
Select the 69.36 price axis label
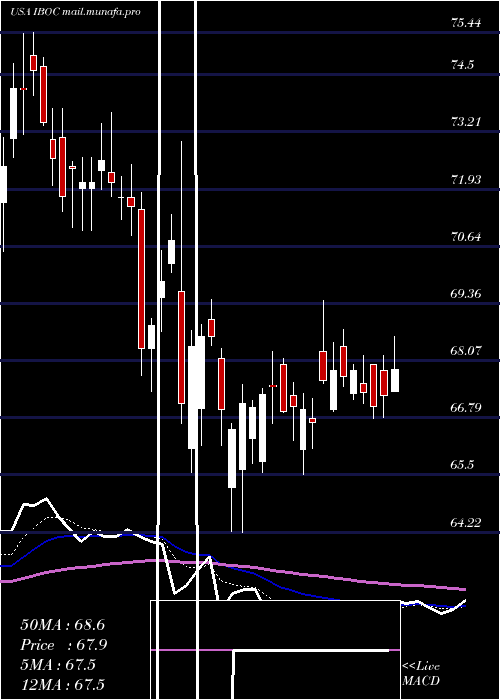pos(466,294)
